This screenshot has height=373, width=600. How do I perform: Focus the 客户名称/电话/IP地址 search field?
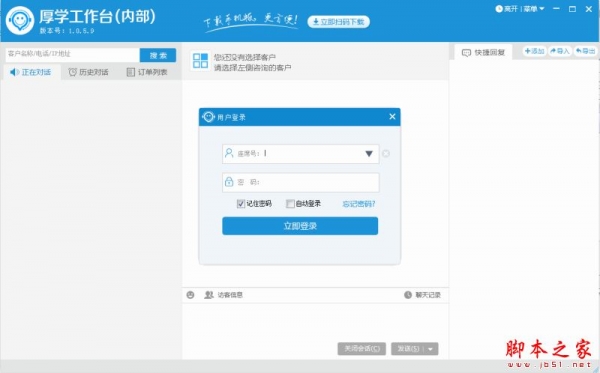pos(73,54)
